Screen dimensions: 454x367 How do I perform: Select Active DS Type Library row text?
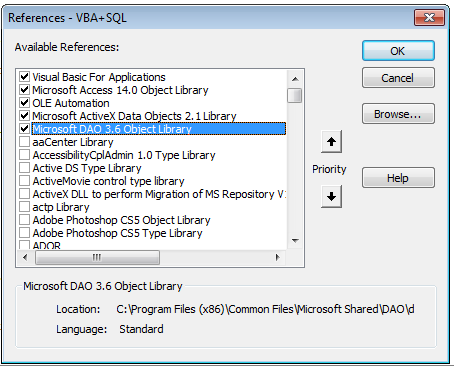(x=87, y=168)
